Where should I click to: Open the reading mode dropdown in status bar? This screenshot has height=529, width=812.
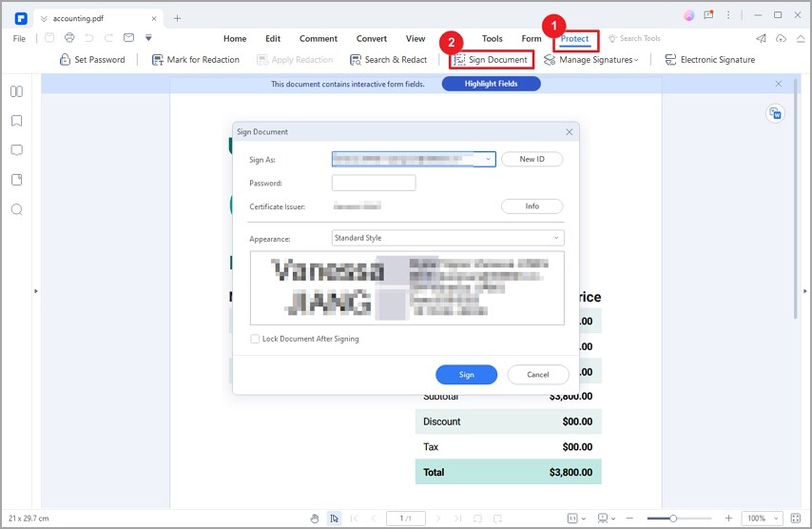pos(607,519)
